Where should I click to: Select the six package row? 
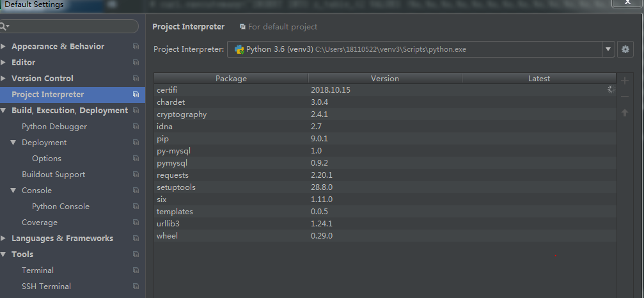pos(385,200)
